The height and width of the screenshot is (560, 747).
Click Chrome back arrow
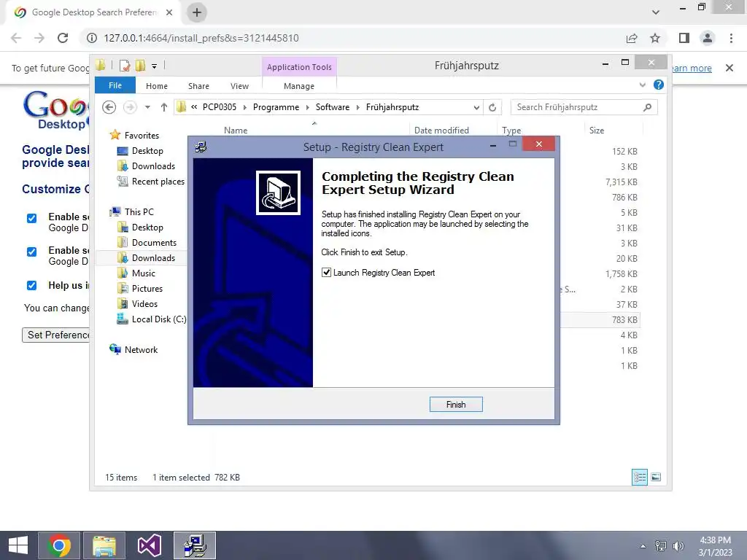16,38
